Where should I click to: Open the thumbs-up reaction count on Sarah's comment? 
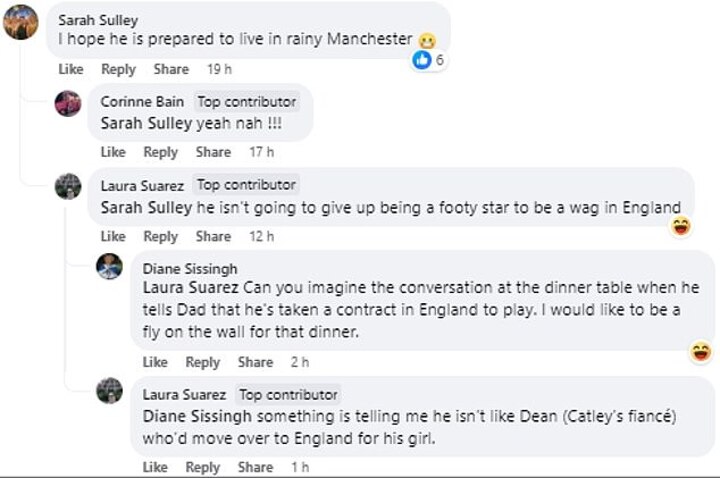429,60
